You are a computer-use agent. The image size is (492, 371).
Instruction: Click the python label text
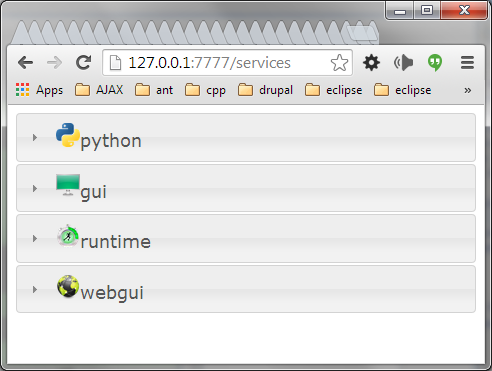coord(111,141)
